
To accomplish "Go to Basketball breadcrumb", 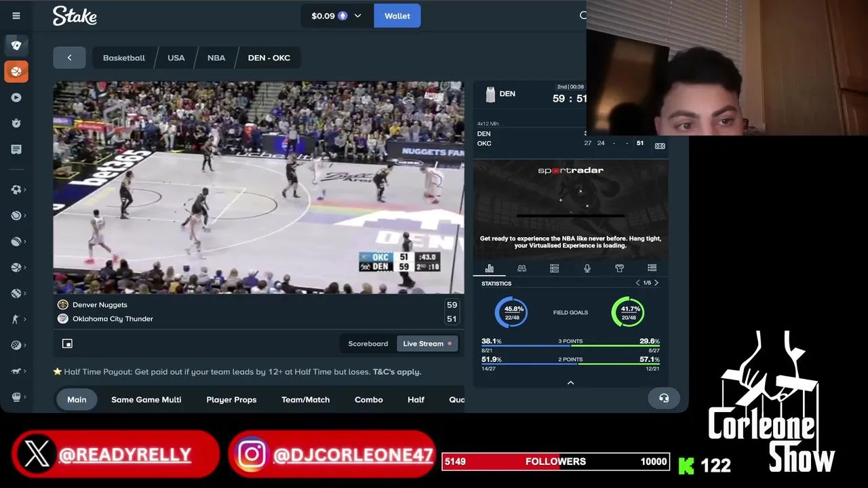I will tap(124, 58).
